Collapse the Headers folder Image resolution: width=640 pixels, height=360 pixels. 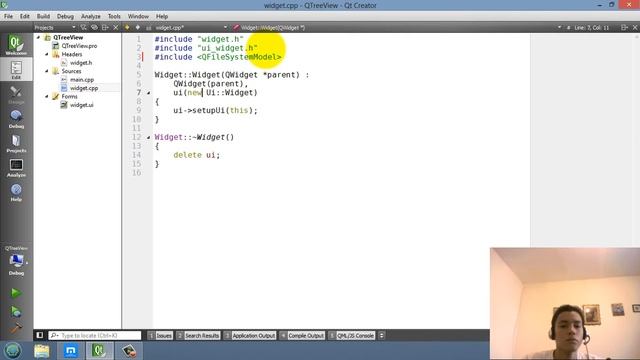[47, 54]
